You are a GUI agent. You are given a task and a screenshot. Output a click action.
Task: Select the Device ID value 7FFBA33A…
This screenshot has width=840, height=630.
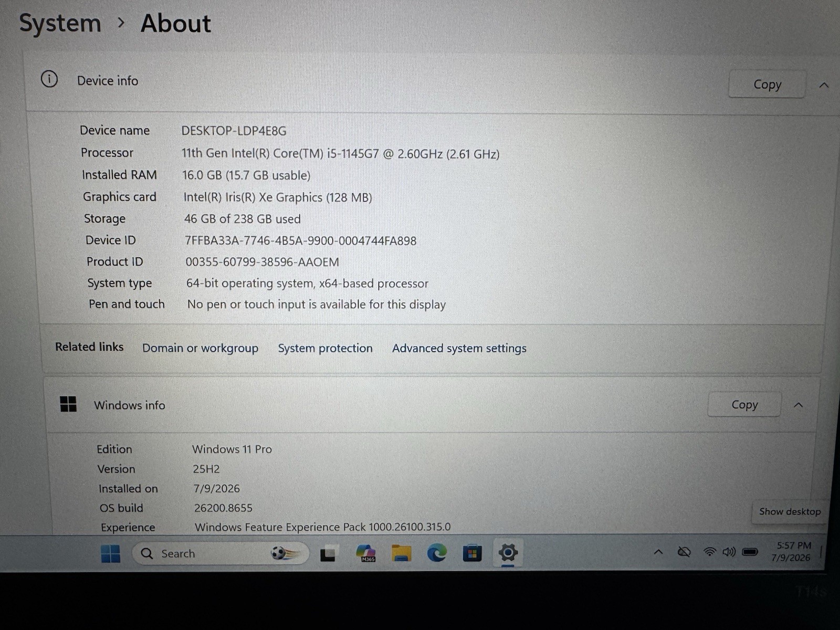coord(300,241)
